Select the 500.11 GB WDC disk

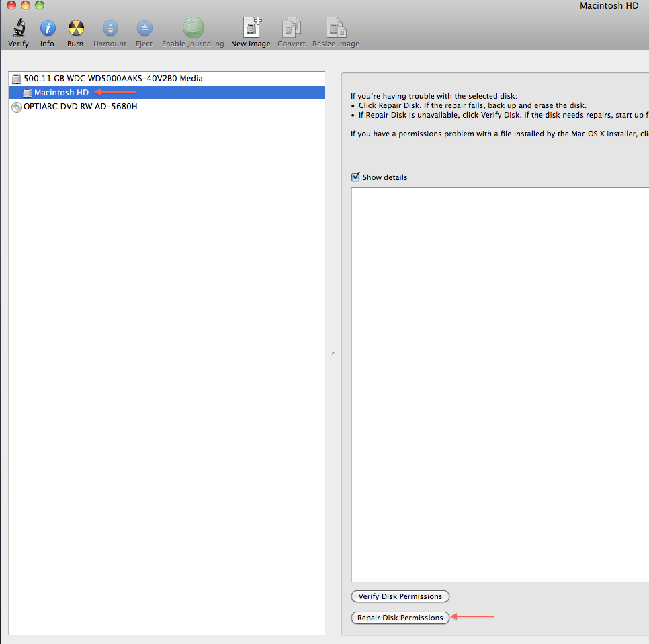167,79
